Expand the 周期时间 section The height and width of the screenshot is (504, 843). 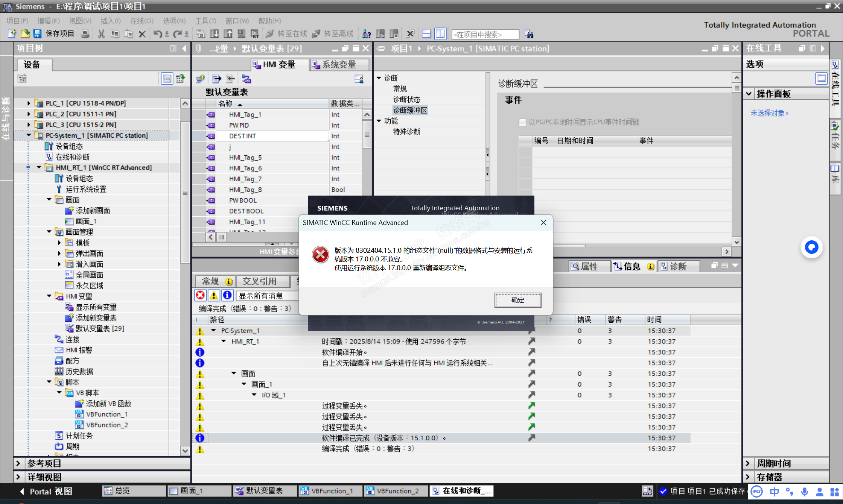point(748,463)
